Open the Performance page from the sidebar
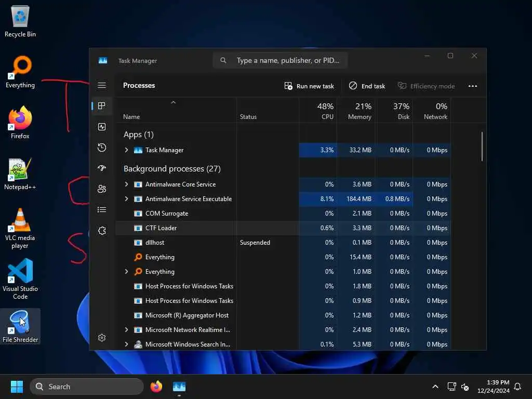 (x=102, y=127)
